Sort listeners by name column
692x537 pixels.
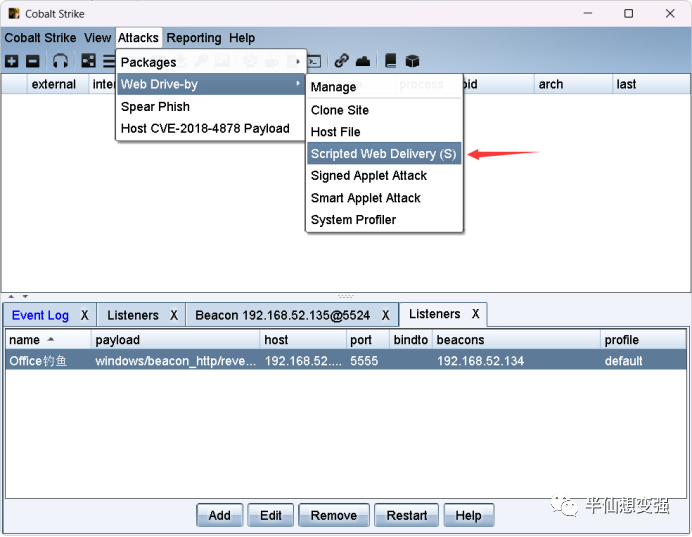pos(49,340)
